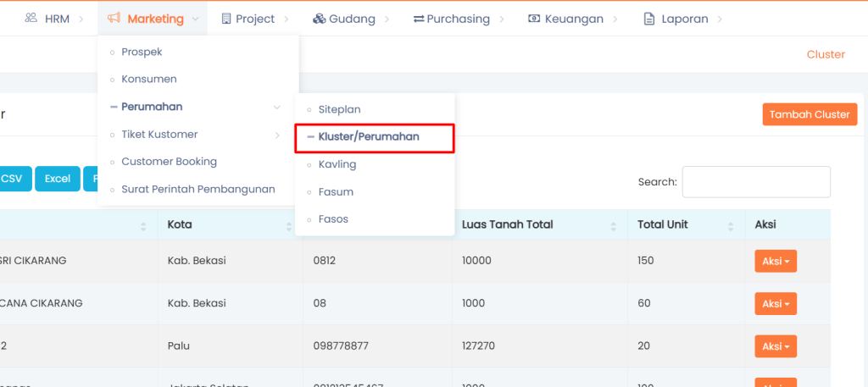Expand the Perumahan submenu chevron
Screen dimensions: 868x387
tap(276, 107)
